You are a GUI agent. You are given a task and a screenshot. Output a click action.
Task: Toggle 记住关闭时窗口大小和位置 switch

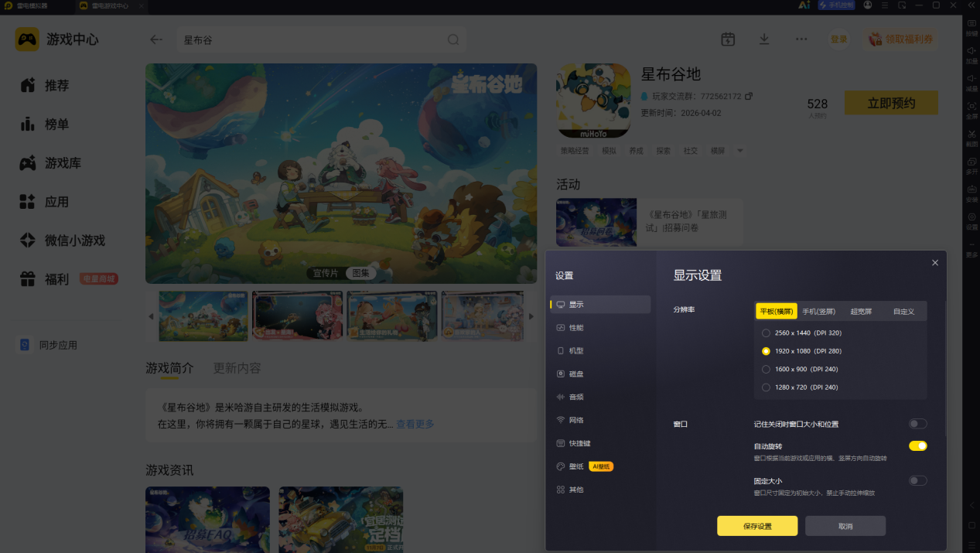[x=917, y=424]
